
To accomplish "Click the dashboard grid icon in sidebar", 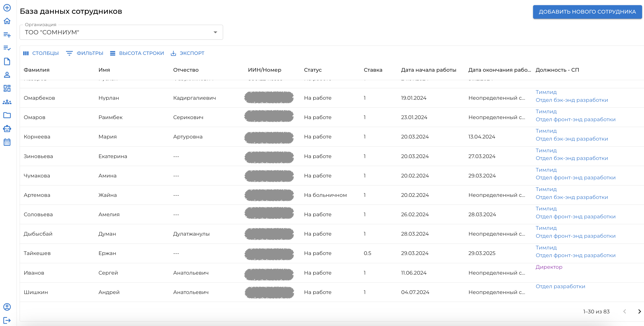I will 7,88.
